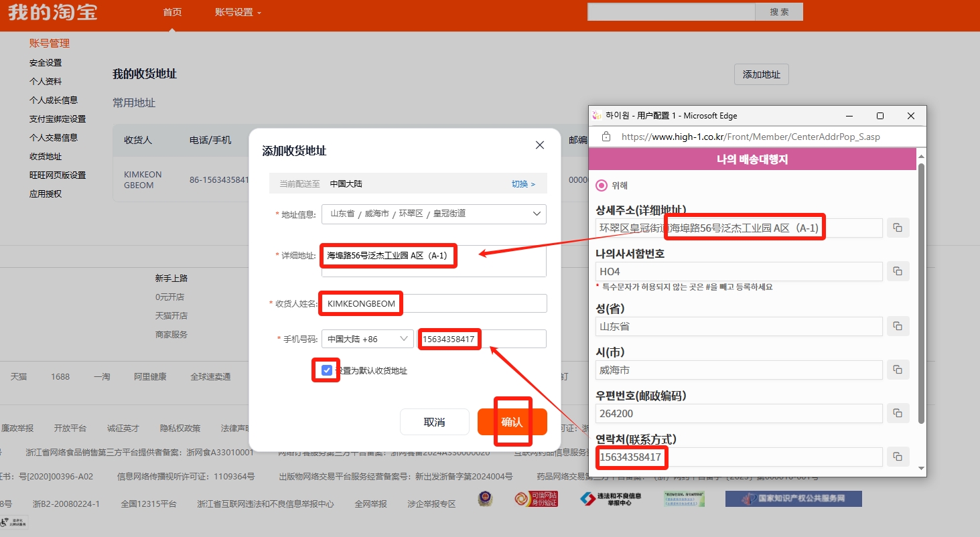
Task: Copy the mailbox number HO4
Action: click(x=898, y=272)
